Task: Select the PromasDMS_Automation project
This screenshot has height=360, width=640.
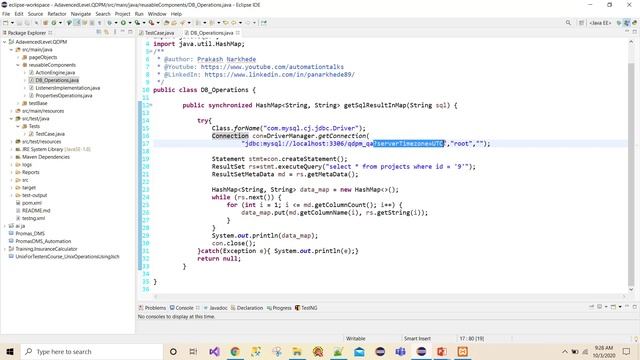Action: tap(43, 241)
